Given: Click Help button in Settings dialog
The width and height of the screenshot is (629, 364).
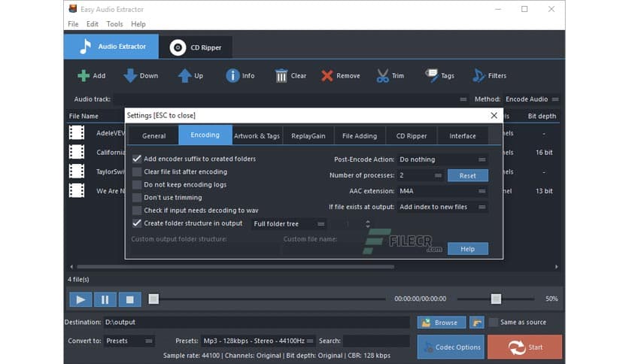Looking at the screenshot, I should click(x=468, y=249).
